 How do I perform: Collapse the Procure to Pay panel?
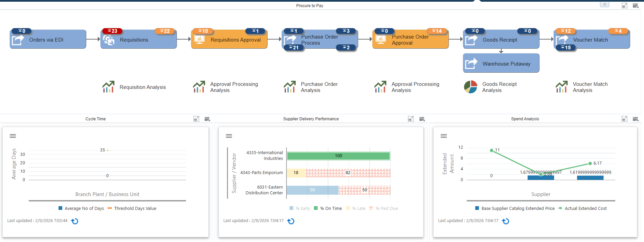pyautogui.click(x=604, y=5)
